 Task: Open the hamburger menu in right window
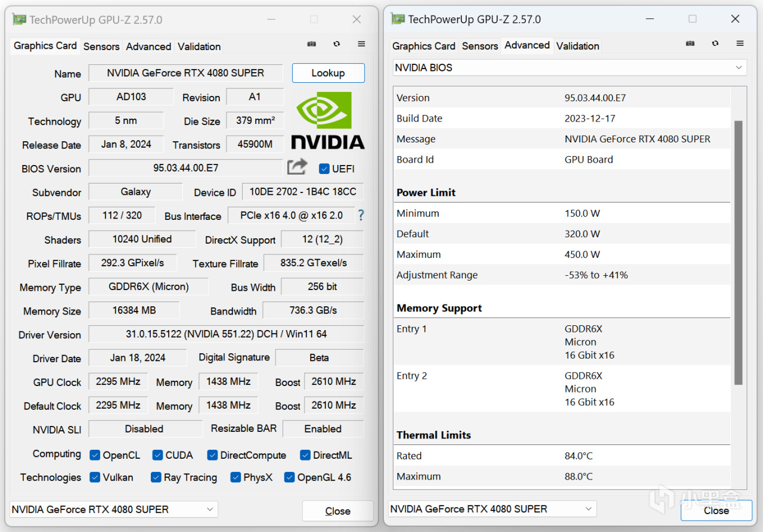[x=740, y=43]
